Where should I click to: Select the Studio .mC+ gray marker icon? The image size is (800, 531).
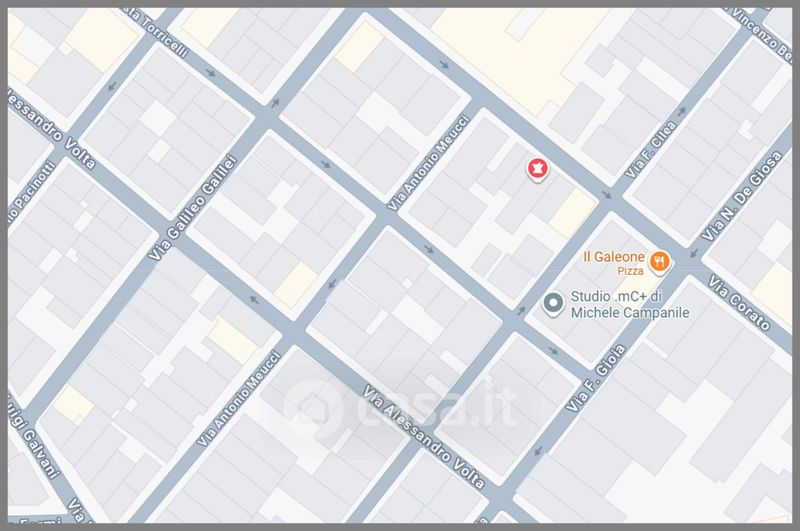(x=553, y=304)
